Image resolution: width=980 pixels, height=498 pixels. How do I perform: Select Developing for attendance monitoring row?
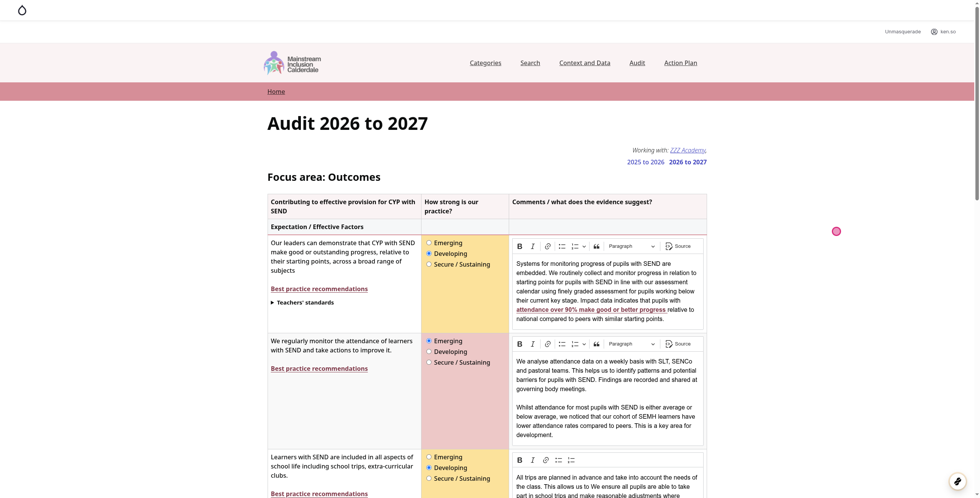click(429, 352)
